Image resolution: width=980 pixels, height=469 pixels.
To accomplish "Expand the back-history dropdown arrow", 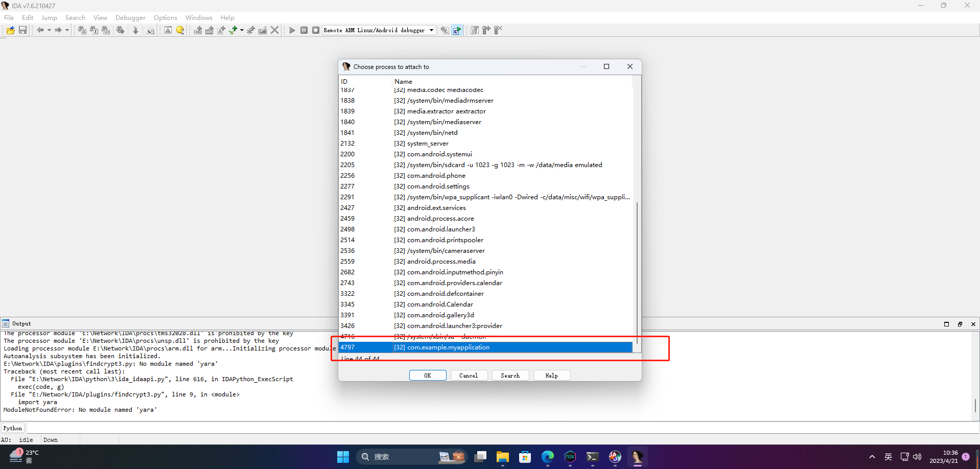I will tap(49, 30).
